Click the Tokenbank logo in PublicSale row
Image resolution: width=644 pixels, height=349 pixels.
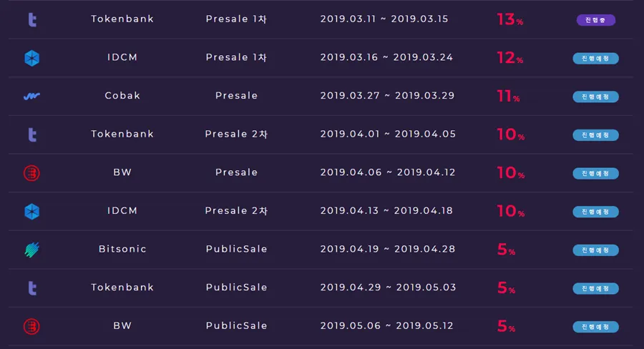click(32, 288)
